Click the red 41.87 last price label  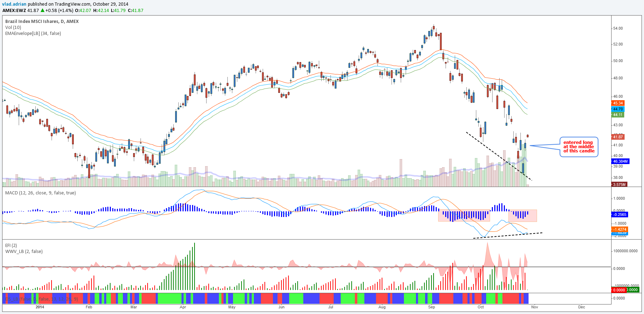(x=618, y=137)
